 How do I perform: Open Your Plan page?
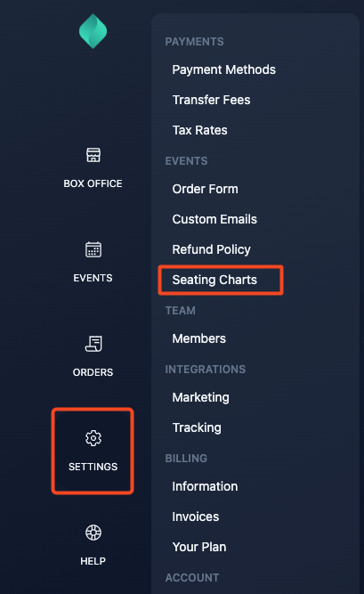pyautogui.click(x=199, y=547)
